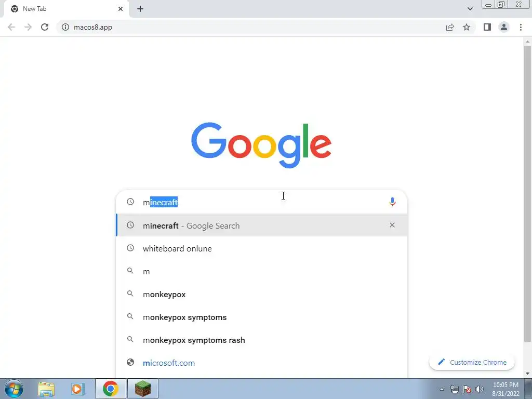Click the browser back arrow
The image size is (532, 399).
[x=11, y=27]
